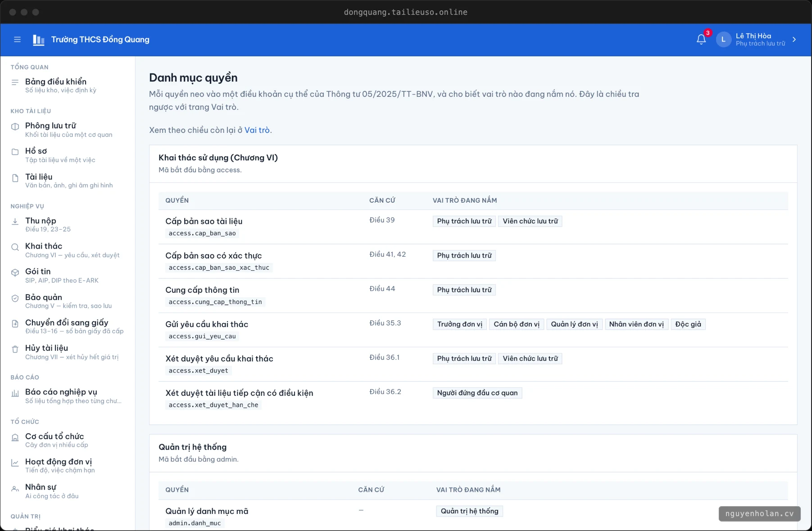Click the browser address dongquang.tailieuso.online

[x=406, y=12]
